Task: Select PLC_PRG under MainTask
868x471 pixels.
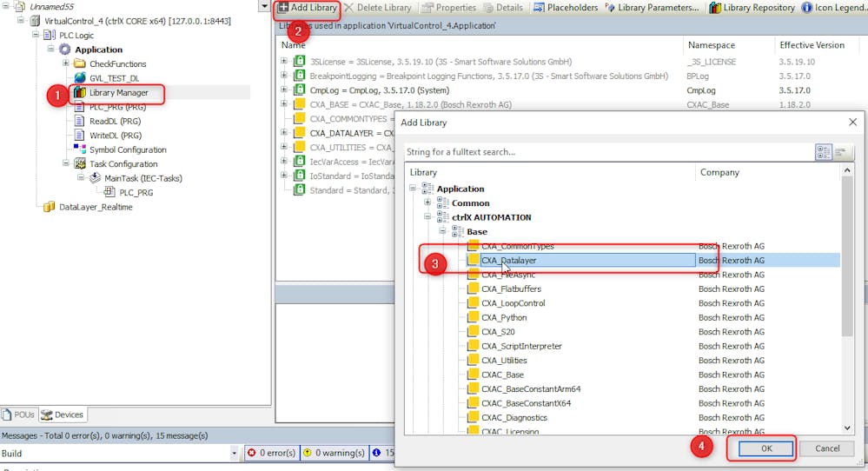Action: click(x=136, y=193)
